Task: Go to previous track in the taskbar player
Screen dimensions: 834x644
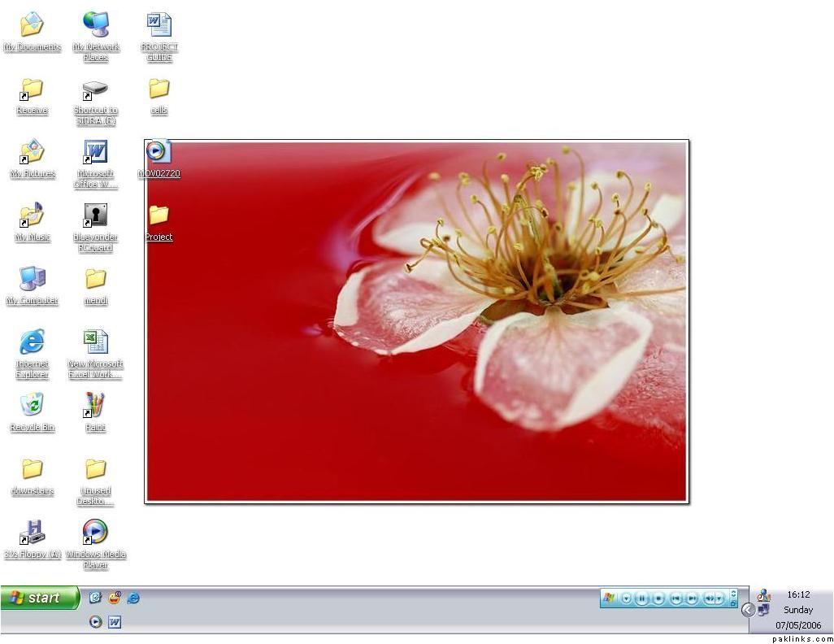Action: coord(675,598)
